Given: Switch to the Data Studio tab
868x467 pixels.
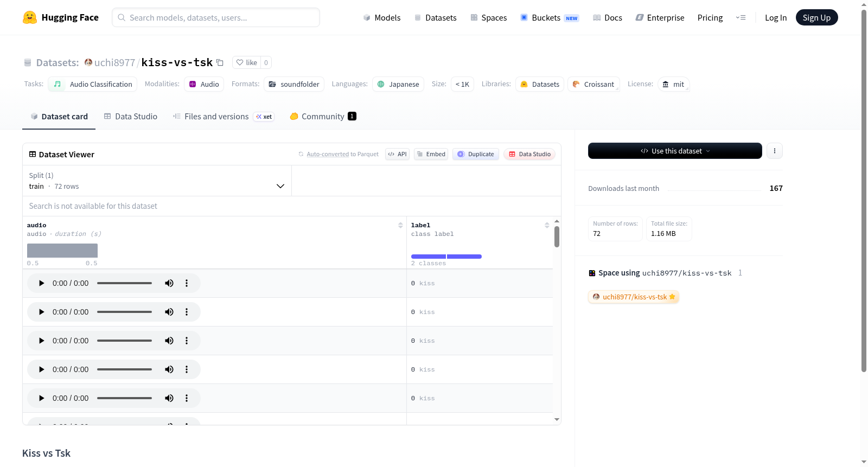Looking at the screenshot, I should (x=131, y=116).
